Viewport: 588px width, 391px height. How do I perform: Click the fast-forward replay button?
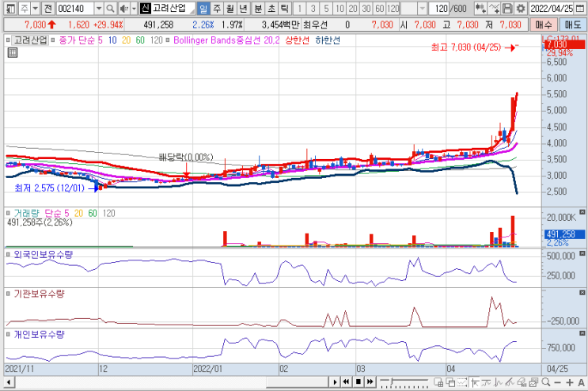370,382
